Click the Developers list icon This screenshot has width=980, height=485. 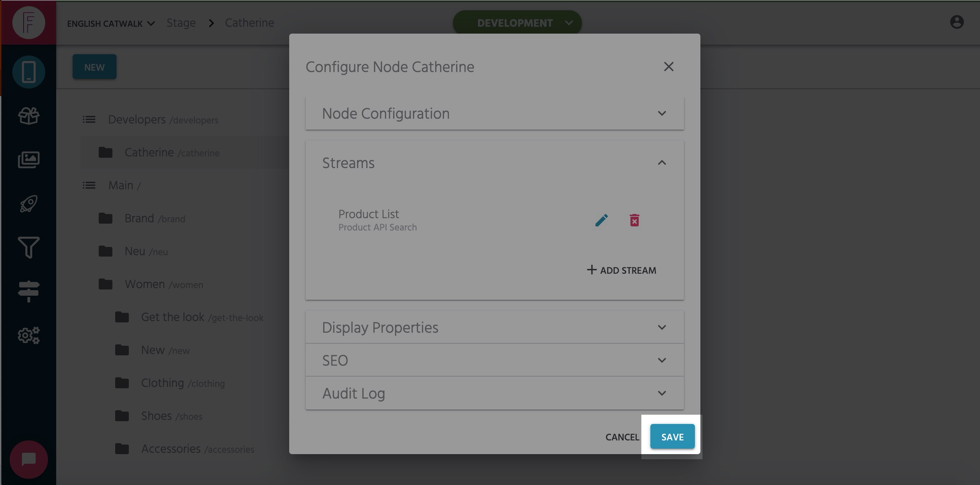point(89,120)
